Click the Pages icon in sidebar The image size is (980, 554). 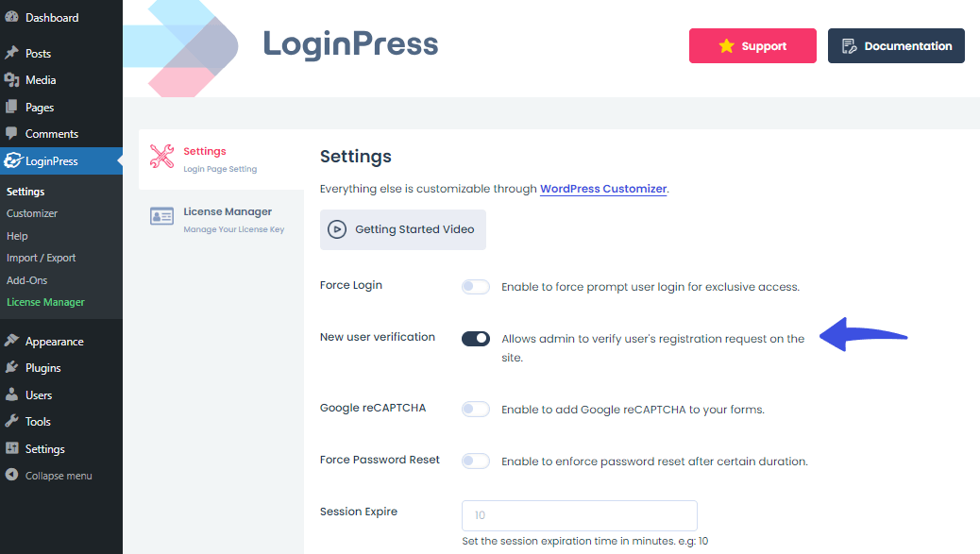click(x=12, y=107)
